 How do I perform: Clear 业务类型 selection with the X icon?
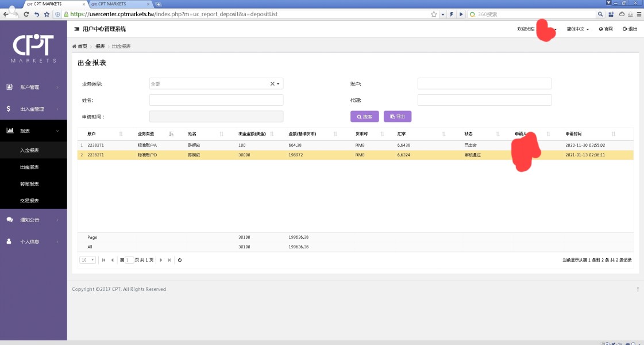click(x=272, y=84)
